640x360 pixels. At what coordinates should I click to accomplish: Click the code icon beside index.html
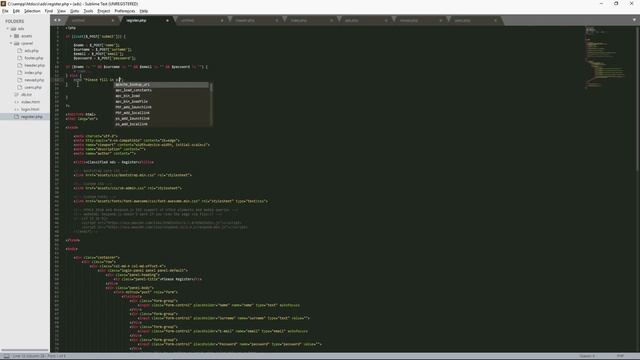[16, 102]
